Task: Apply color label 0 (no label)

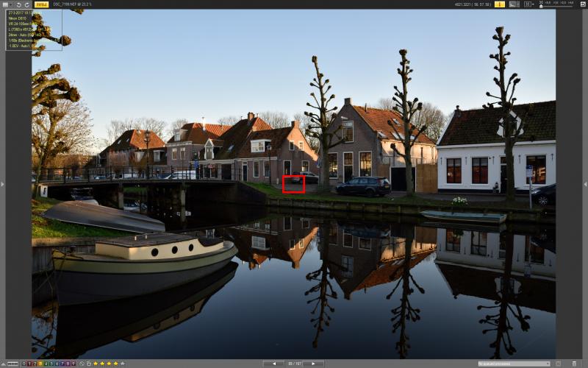Action: click(24, 364)
